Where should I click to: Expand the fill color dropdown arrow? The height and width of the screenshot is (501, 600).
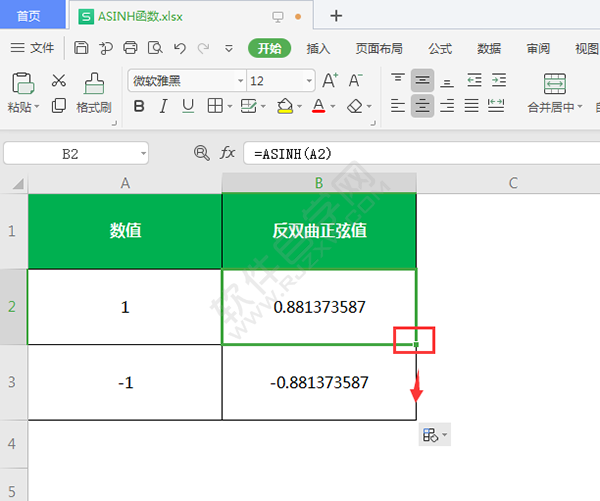tap(300, 106)
